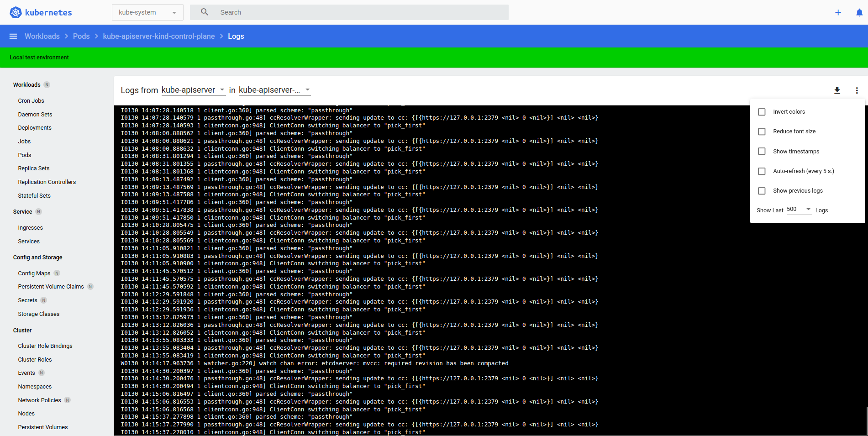Image resolution: width=868 pixels, height=436 pixels.
Task: Open the navigation hamburger menu
Action: [x=13, y=36]
